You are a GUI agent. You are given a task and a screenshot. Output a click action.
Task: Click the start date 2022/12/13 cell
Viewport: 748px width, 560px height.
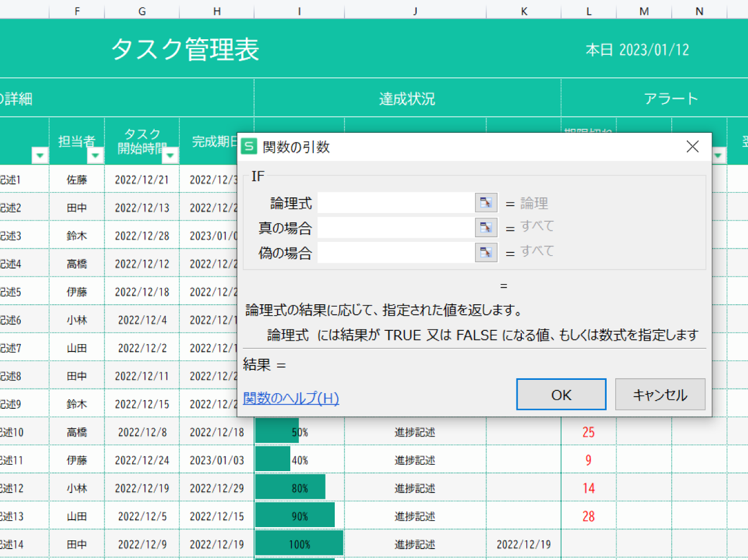142,208
